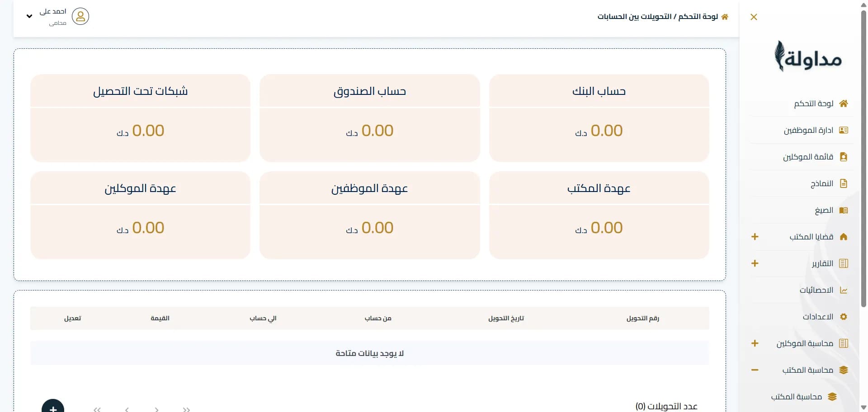Screen dimensions: 868x412
Task: Click the القيمة column header
Action: click(x=160, y=318)
